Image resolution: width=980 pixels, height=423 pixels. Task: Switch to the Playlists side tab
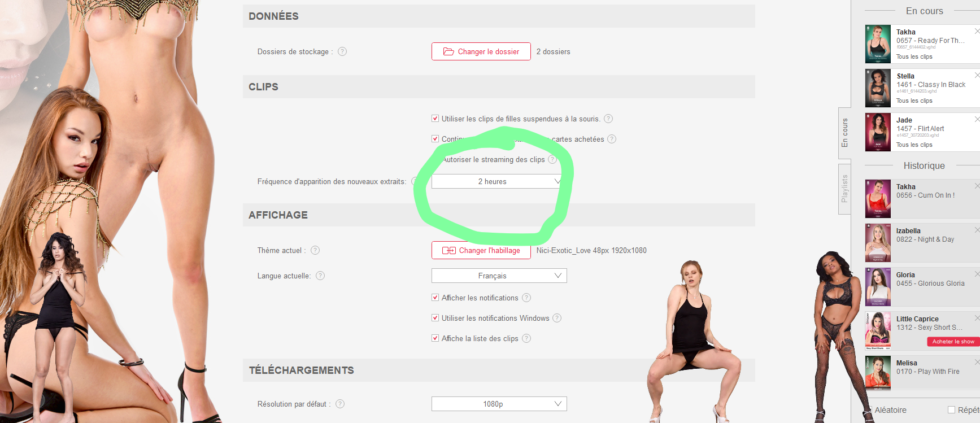844,189
